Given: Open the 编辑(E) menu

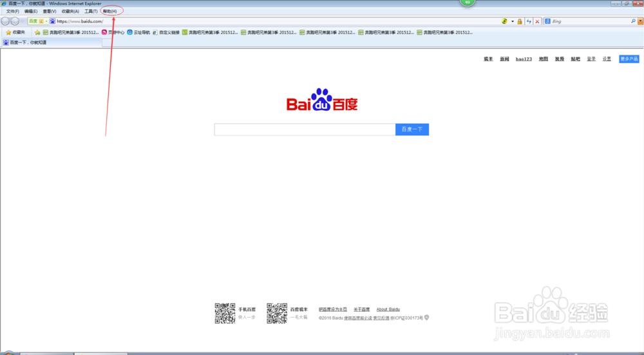Looking at the screenshot, I should pos(31,12).
